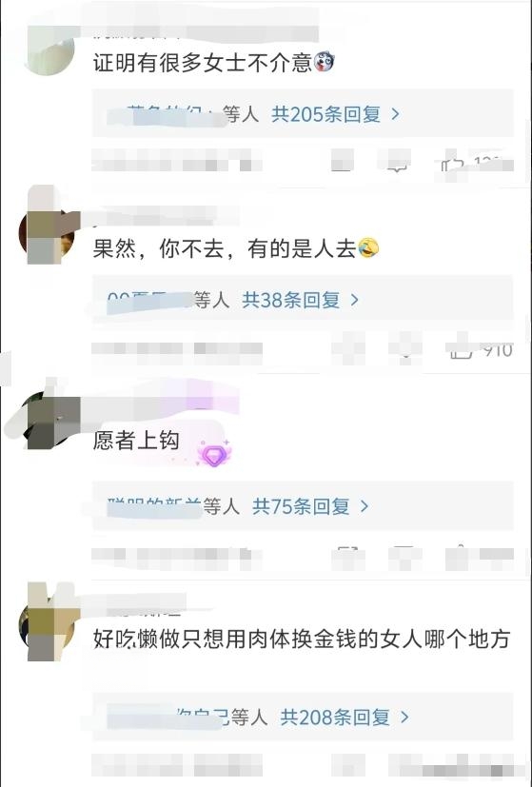Tap the laughing-crying emoji
The height and width of the screenshot is (787, 532).
(368, 248)
